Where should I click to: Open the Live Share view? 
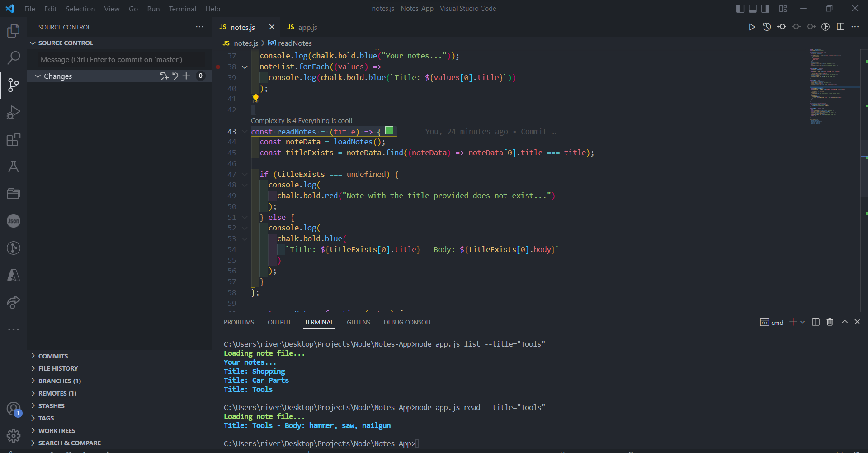click(14, 302)
